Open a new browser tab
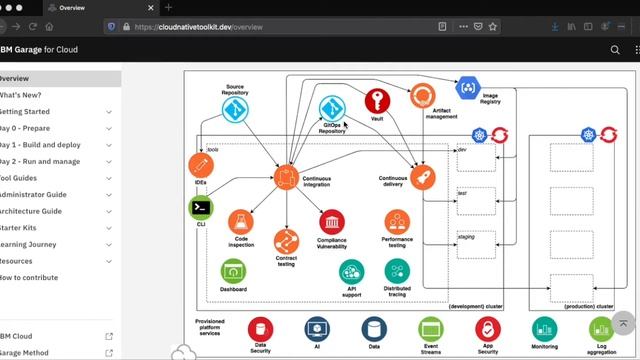 click(x=168, y=7)
